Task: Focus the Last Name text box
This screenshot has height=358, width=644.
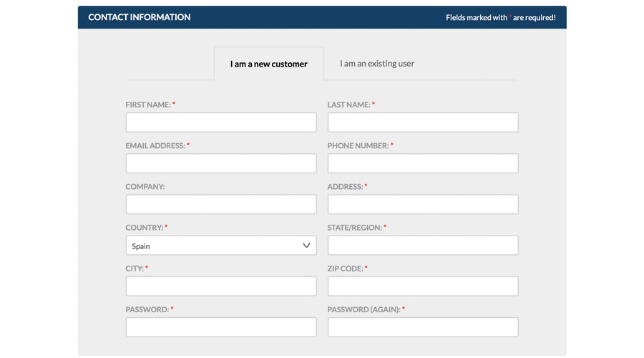Action: pos(423,122)
